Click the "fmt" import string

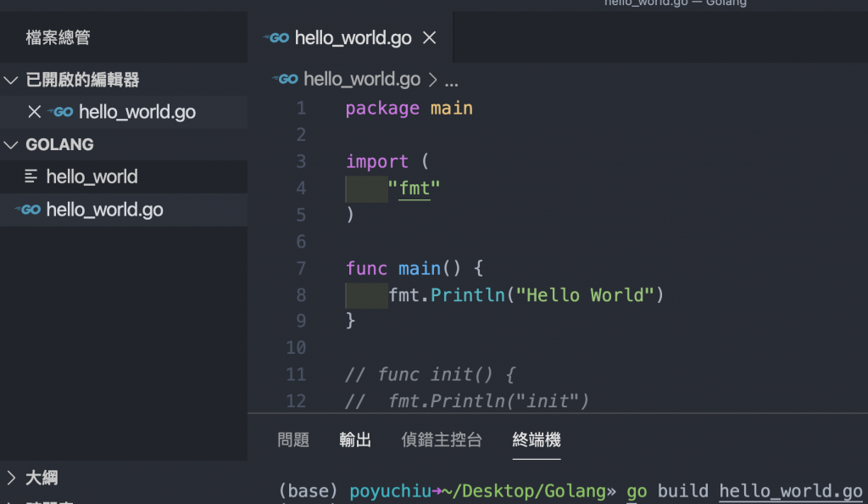pyautogui.click(x=414, y=189)
